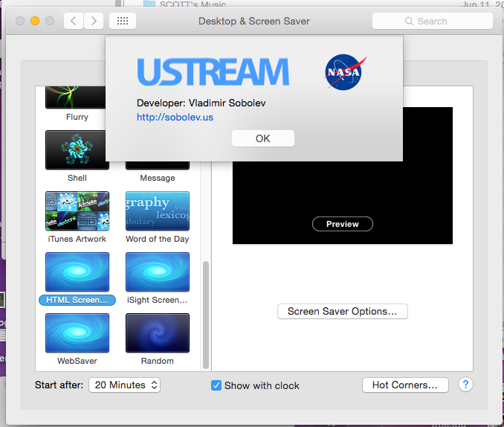Screen dimensions: 504x427
Task: Select the iSight Screen saver thumbnail
Action: tap(158, 272)
